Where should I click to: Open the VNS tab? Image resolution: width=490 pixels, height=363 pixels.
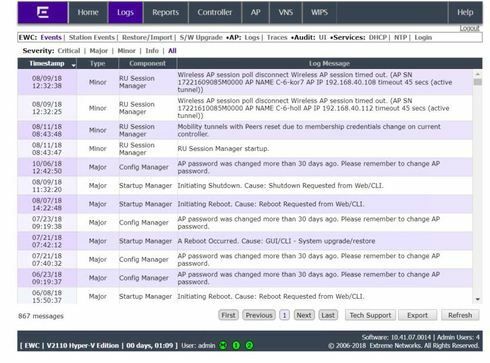tap(286, 12)
